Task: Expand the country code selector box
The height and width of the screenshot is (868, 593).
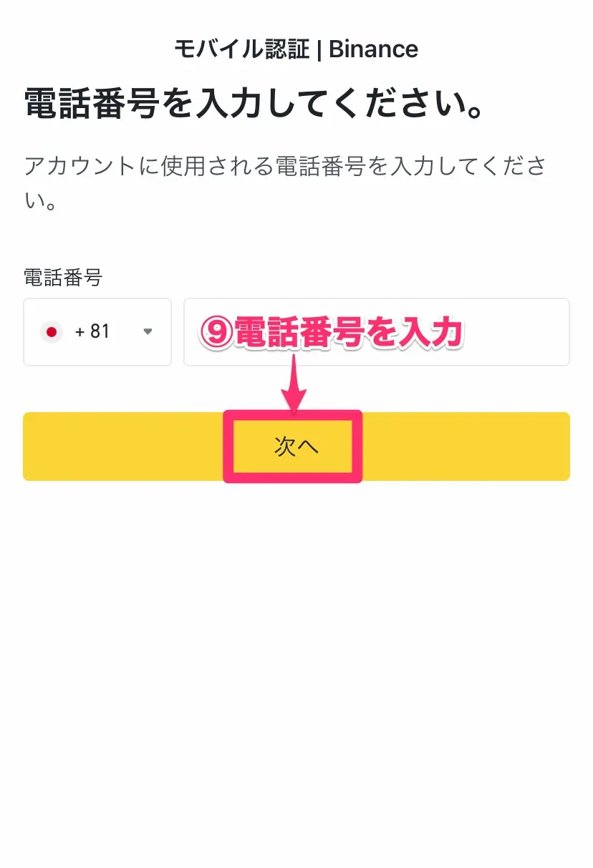Action: coord(97,332)
